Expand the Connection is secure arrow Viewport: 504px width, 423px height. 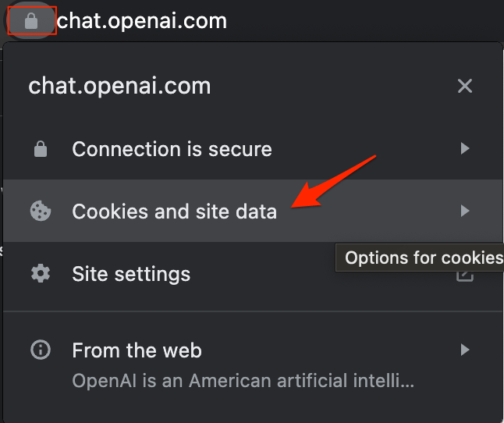point(465,148)
